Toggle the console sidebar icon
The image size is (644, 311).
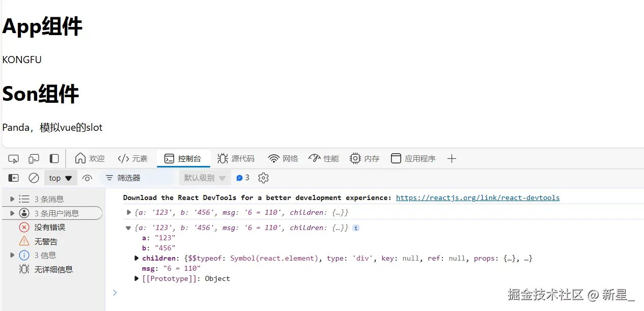14,178
